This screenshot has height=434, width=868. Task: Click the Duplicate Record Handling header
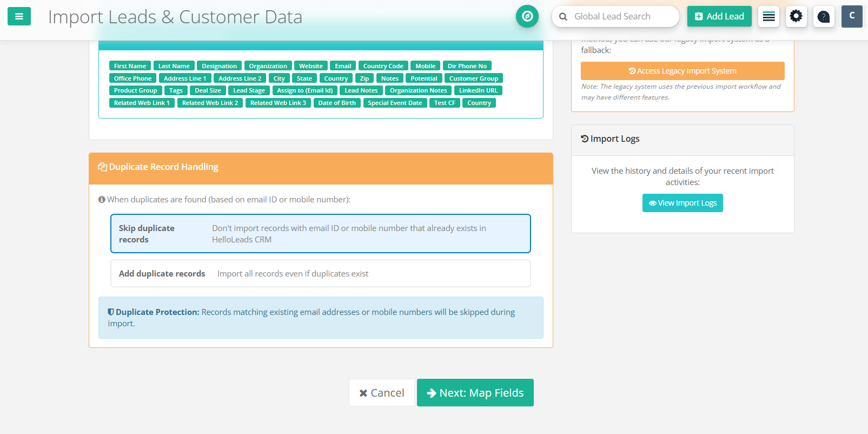[320, 167]
